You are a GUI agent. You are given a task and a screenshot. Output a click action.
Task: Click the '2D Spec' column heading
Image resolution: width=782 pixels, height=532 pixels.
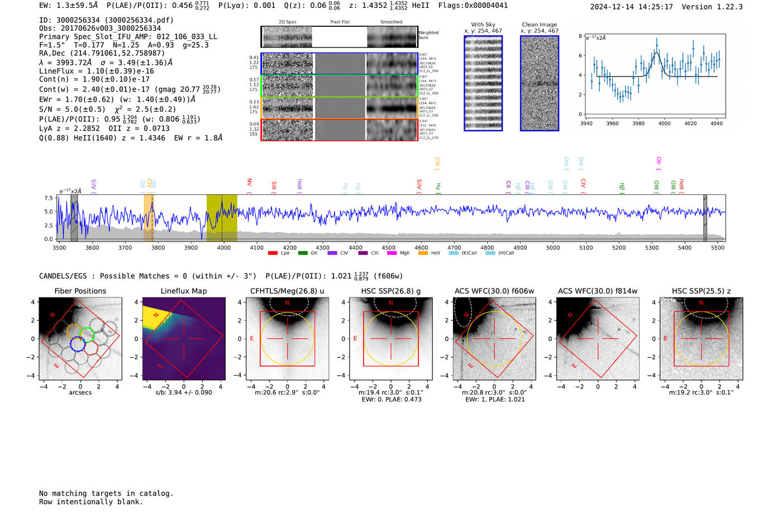tap(288, 22)
